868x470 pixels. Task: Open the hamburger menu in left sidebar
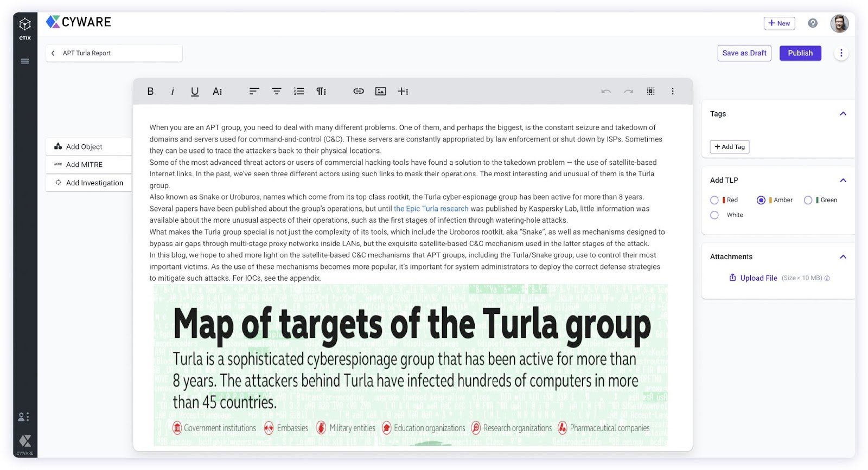point(25,61)
